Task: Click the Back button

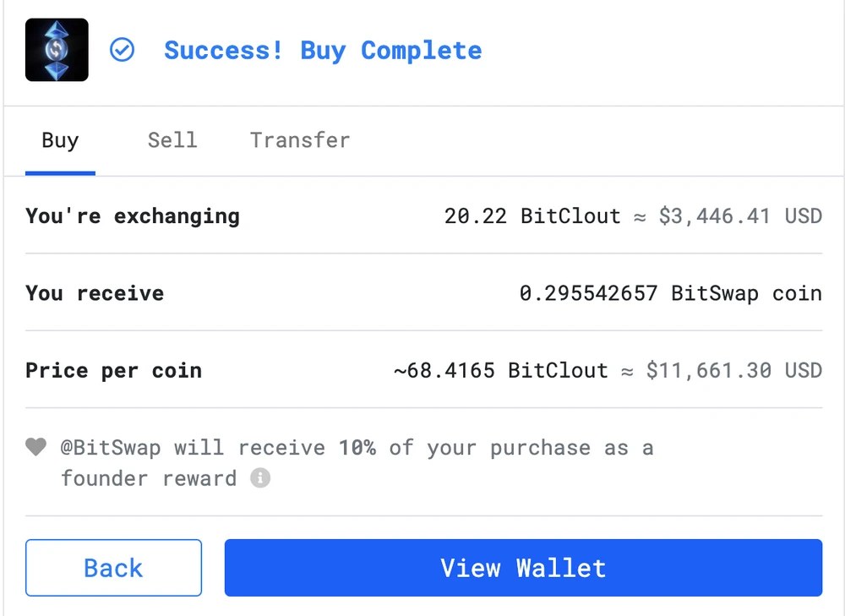Action: point(113,568)
